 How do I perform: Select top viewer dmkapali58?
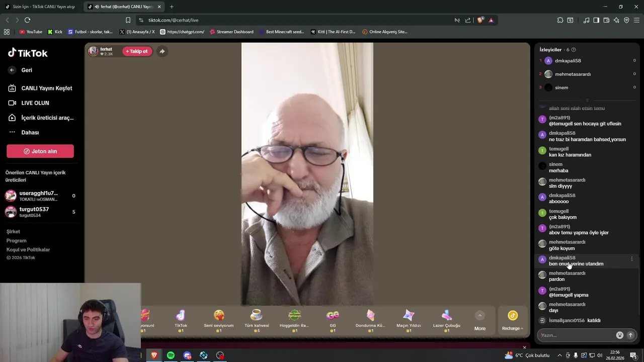tap(587, 61)
